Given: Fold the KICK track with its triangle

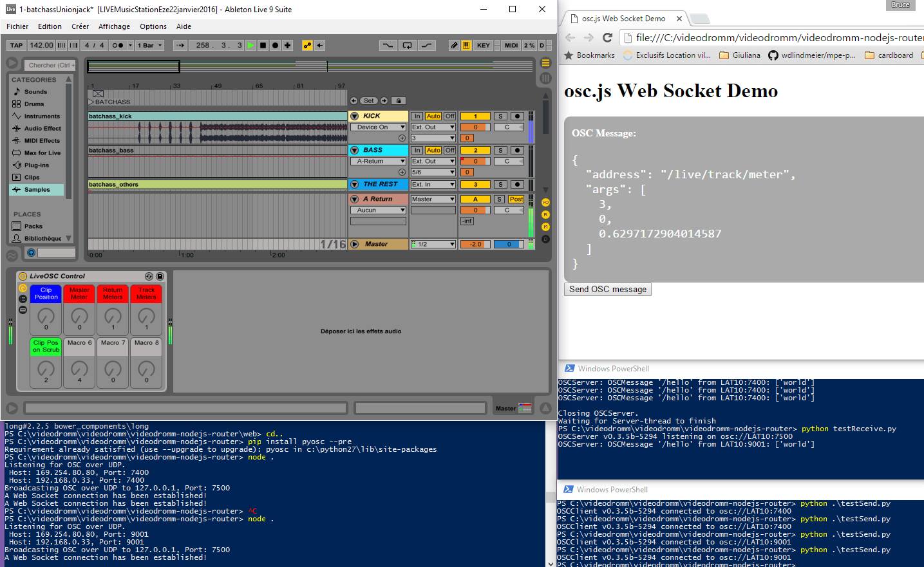Looking at the screenshot, I should tap(354, 116).
